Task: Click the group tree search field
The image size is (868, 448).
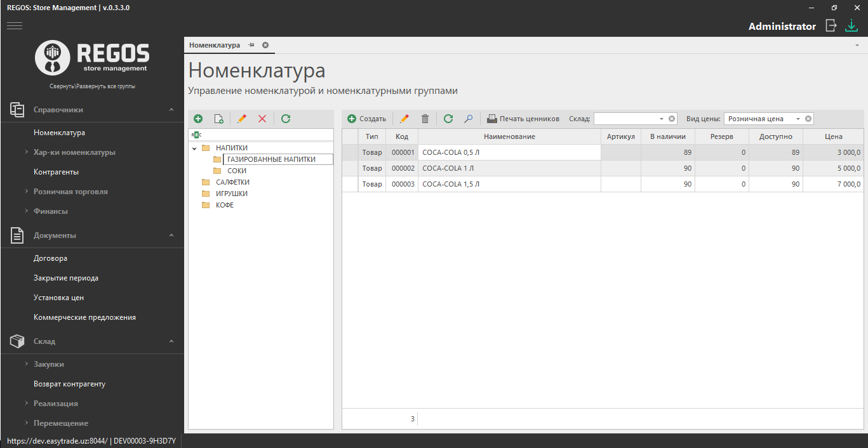Action: (265, 135)
